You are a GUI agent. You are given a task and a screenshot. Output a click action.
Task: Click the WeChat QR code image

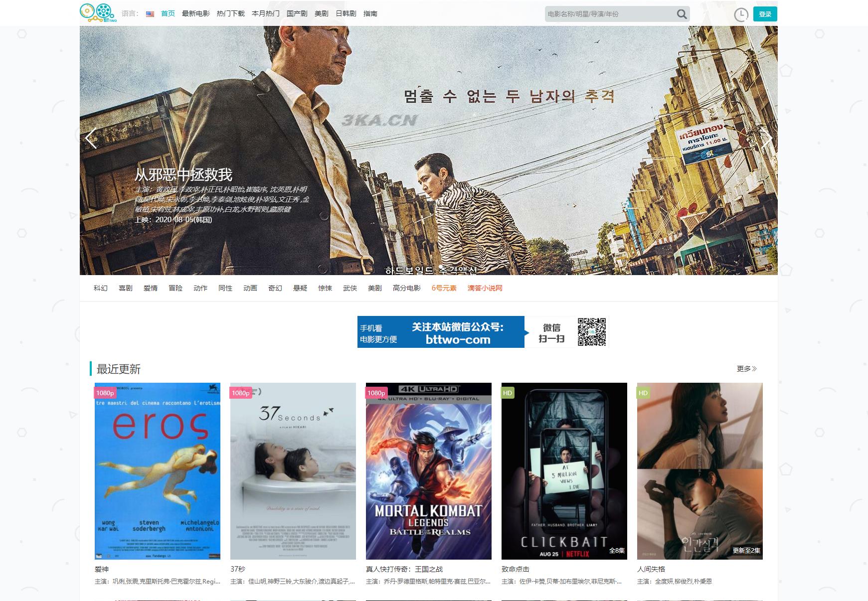point(591,332)
